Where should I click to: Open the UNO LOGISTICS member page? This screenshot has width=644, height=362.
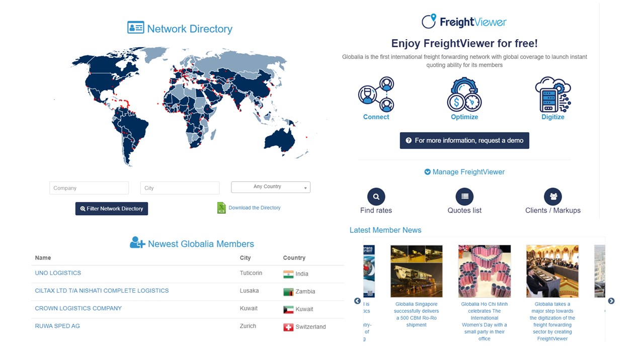[58, 273]
